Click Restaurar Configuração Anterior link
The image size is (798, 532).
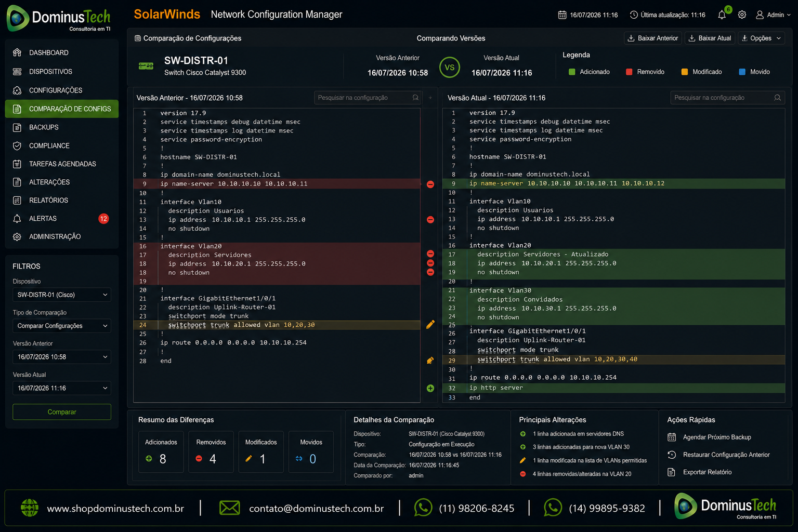[726, 455]
